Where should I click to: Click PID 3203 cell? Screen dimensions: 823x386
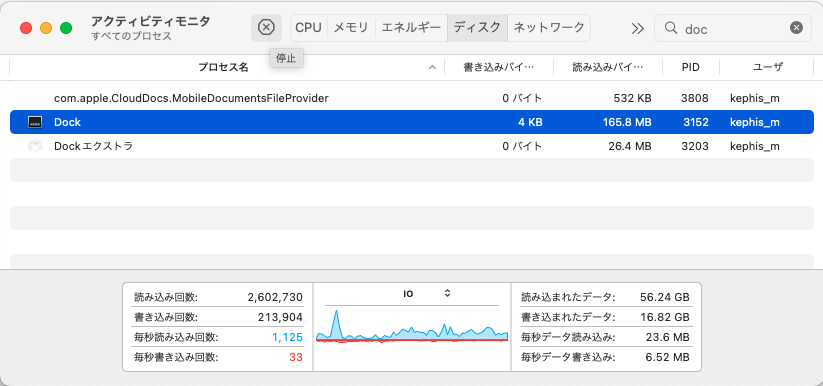695,147
